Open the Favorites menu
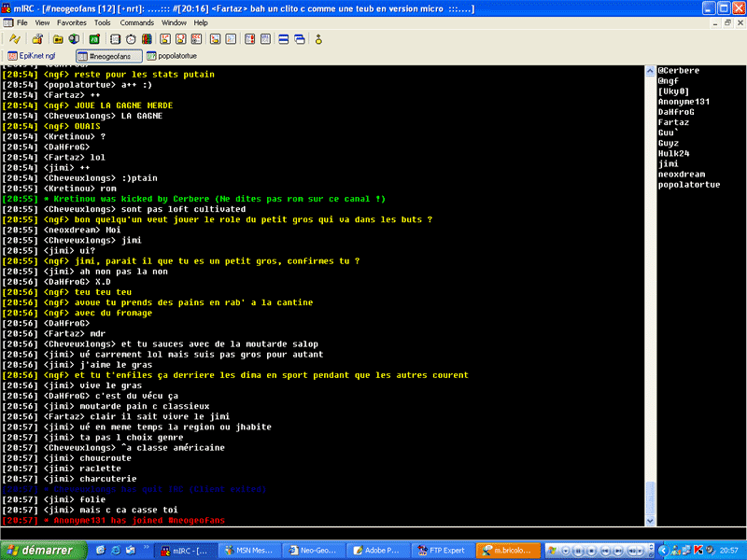 click(x=71, y=22)
